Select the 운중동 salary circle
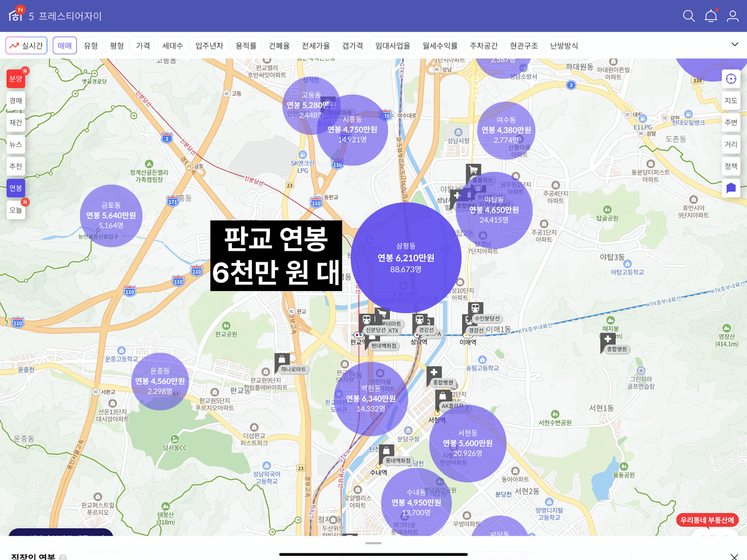The width and height of the screenshot is (747, 560). [160, 381]
